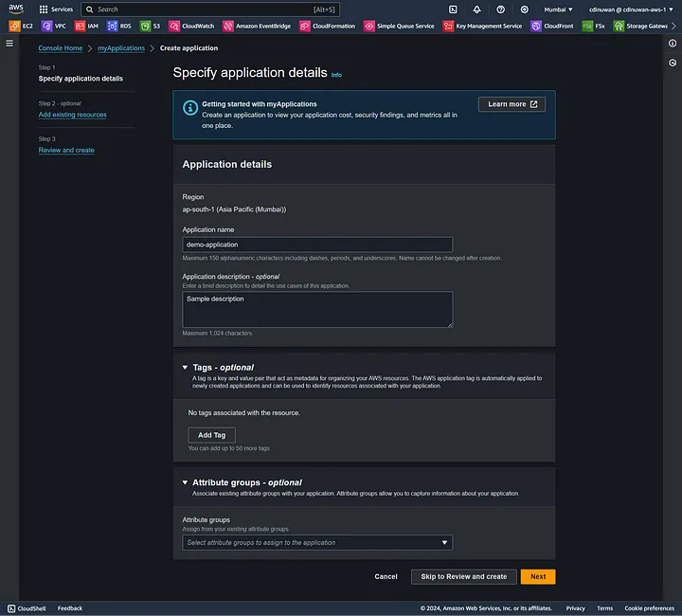Image resolution: width=682 pixels, height=616 pixels.
Task: Go to myApplications breadcrumb
Action: (121, 47)
